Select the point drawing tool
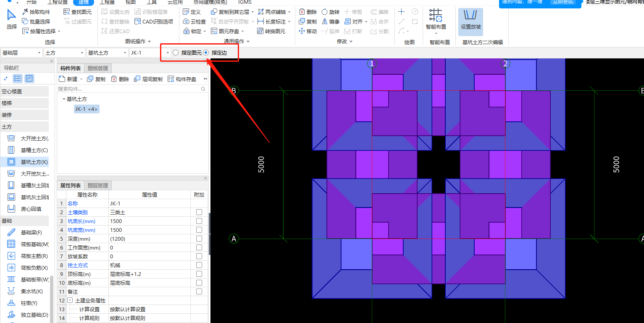644x323 pixels. 402,12
